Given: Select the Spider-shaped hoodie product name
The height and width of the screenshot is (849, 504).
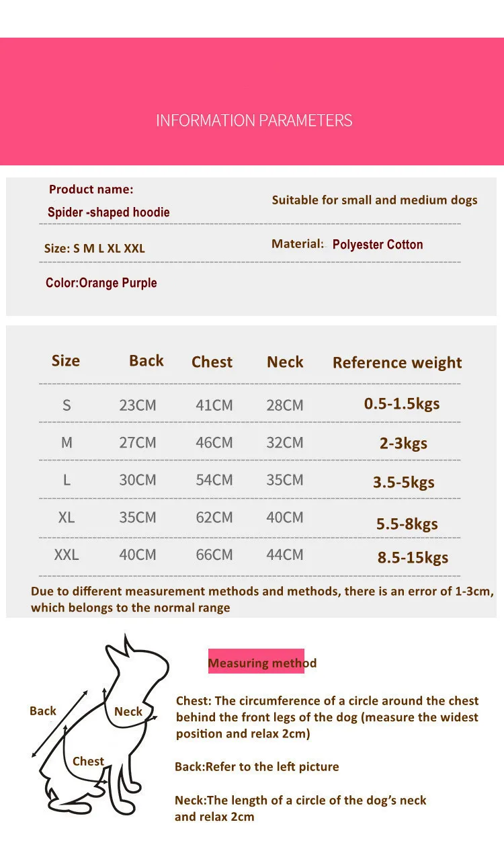Looking at the screenshot, I should (x=108, y=212).
